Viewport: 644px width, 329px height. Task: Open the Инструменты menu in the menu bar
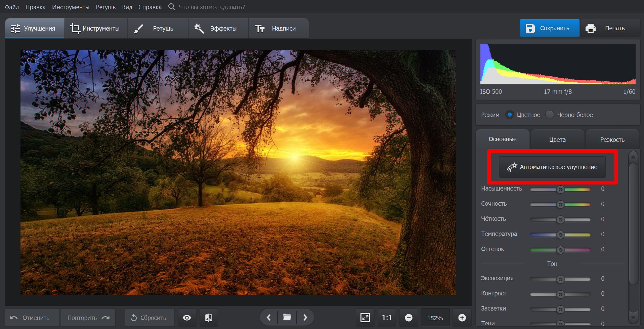click(71, 7)
